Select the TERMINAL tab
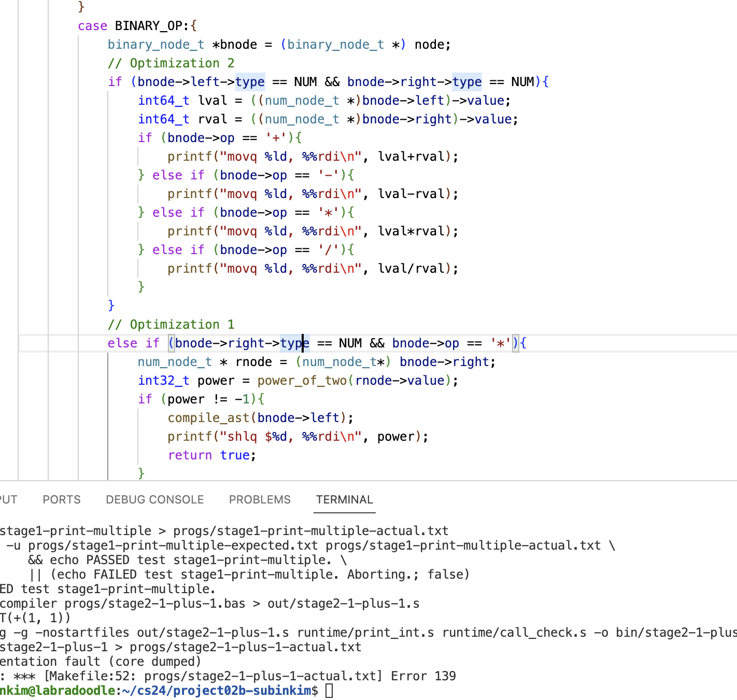The width and height of the screenshot is (737, 700). click(x=344, y=499)
